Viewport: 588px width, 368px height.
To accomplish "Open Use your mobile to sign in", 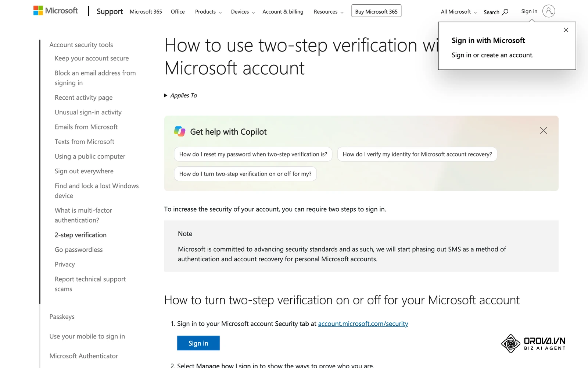I will pyautogui.click(x=87, y=336).
